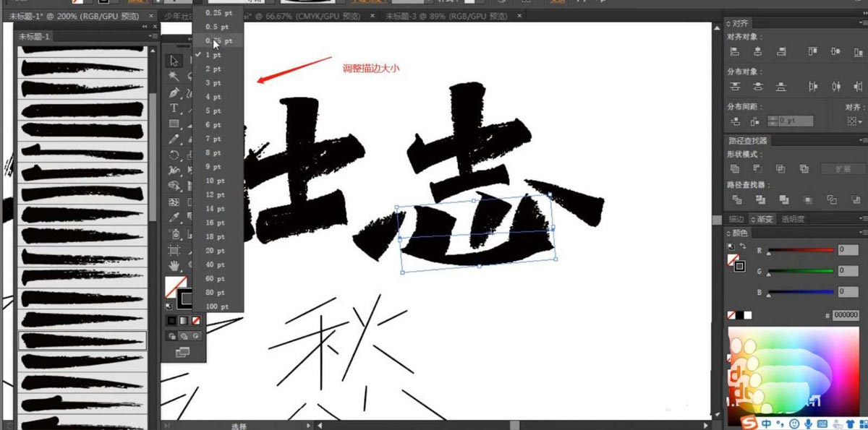868x430 pixels.
Task: Open the 描边 stroke panel tab
Action: (736, 219)
